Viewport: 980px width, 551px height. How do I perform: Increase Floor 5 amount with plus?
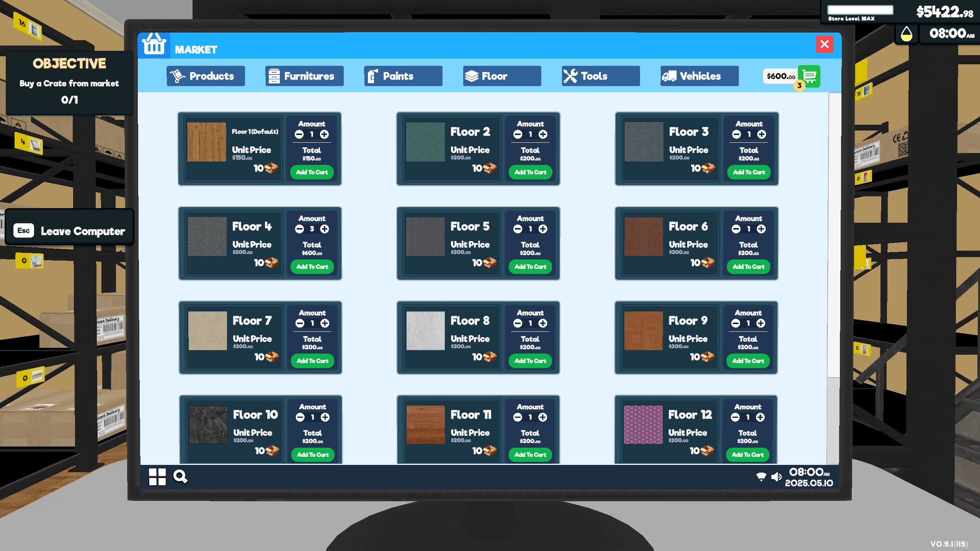543,229
